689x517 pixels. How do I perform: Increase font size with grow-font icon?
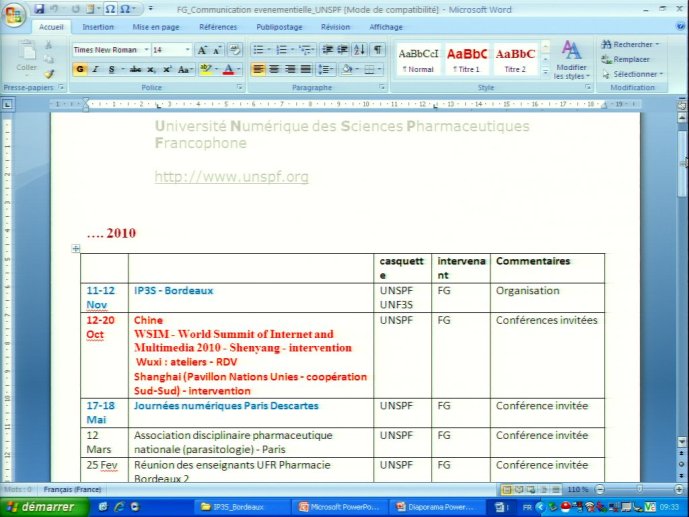(x=203, y=50)
